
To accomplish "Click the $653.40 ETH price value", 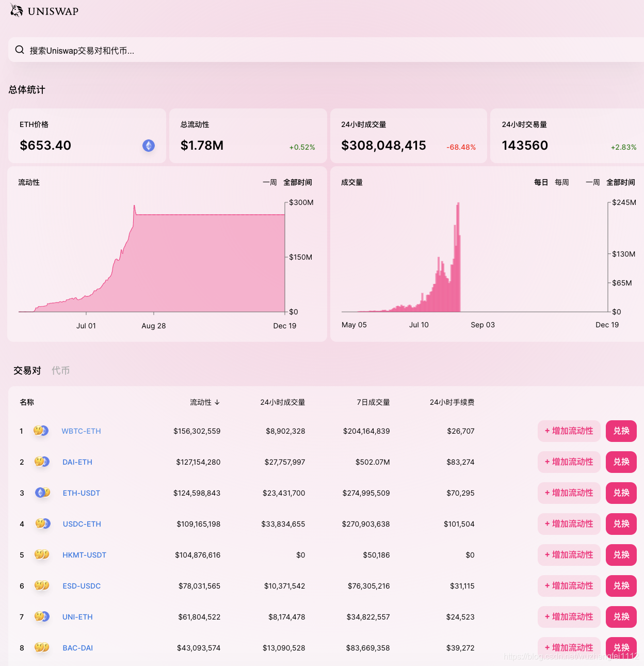I will 45,146.
